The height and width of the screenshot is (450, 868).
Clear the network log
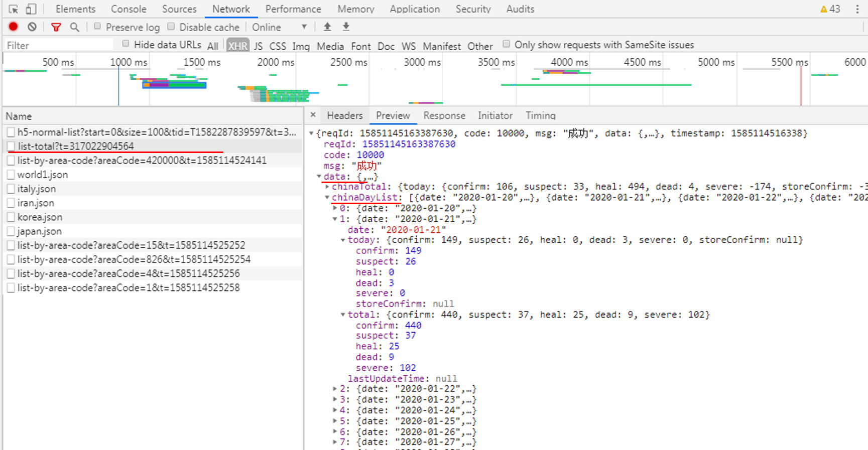point(32,27)
